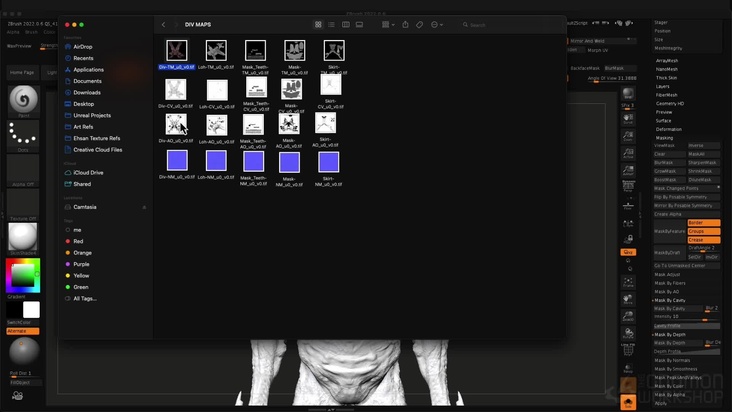The width and height of the screenshot is (732, 412).
Task: Click ZBrush Home Page button
Action: (22, 72)
